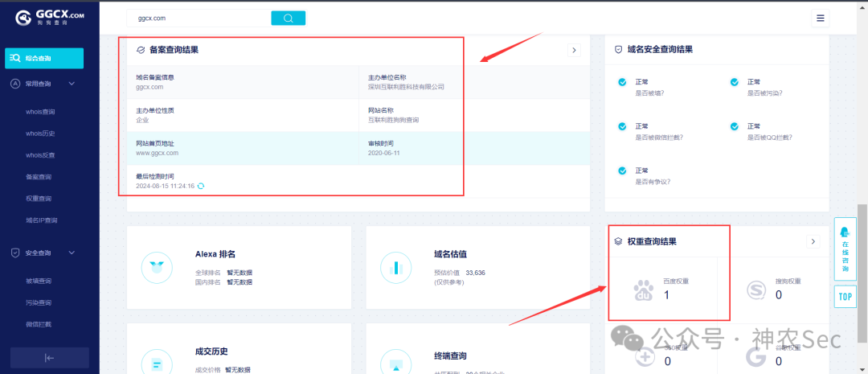Open whois查询 in the sidebar
The image size is (868, 374).
(40, 112)
